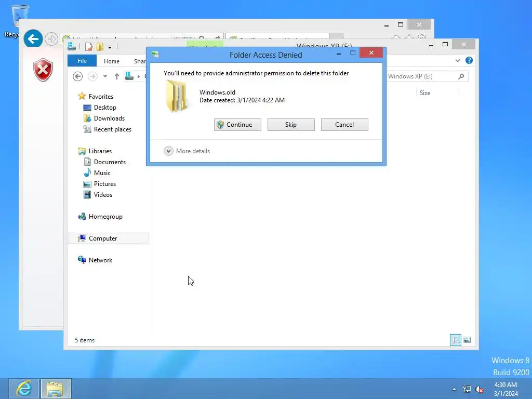Expand address bar breadcrumb arrow
The height and width of the screenshot is (399, 532).
[138, 76]
